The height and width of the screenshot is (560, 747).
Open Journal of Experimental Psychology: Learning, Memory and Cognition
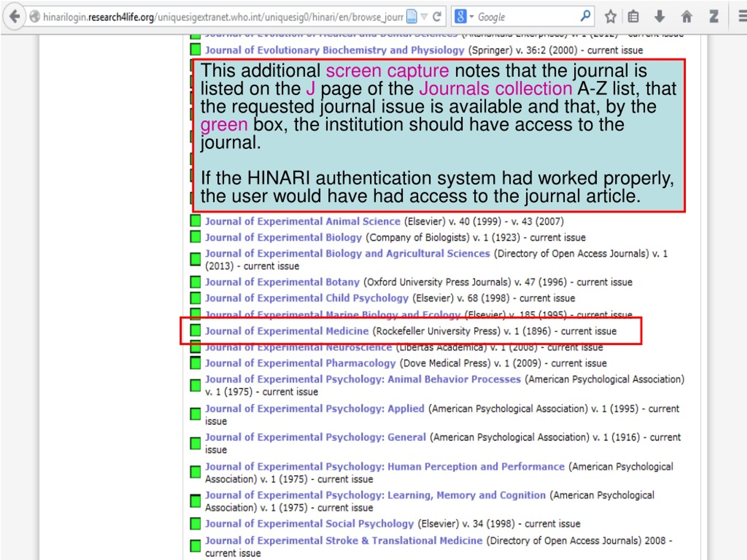tap(375, 496)
